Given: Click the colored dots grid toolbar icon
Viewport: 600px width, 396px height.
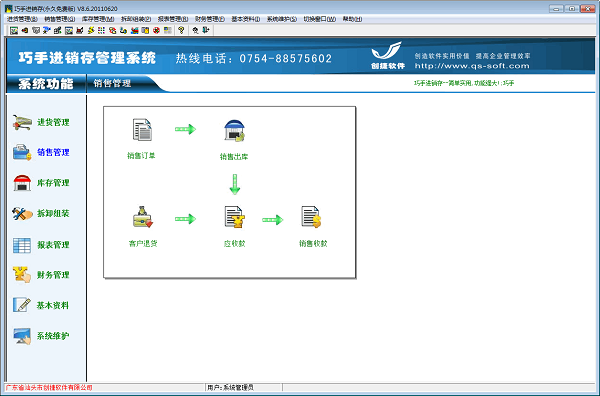Looking at the screenshot, I should pyautogui.click(x=101, y=30).
